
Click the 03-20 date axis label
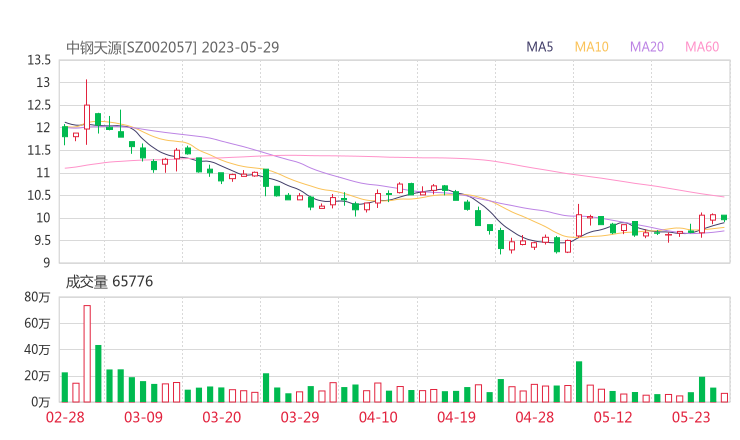[x=222, y=418]
